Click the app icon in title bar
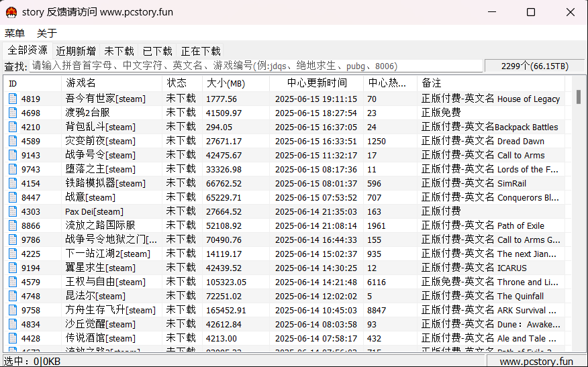 [x=11, y=12]
